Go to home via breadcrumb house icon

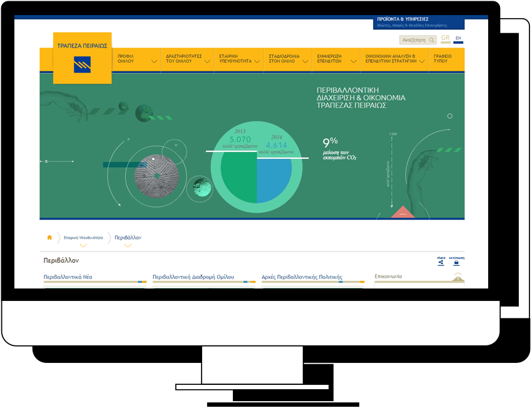(49, 238)
